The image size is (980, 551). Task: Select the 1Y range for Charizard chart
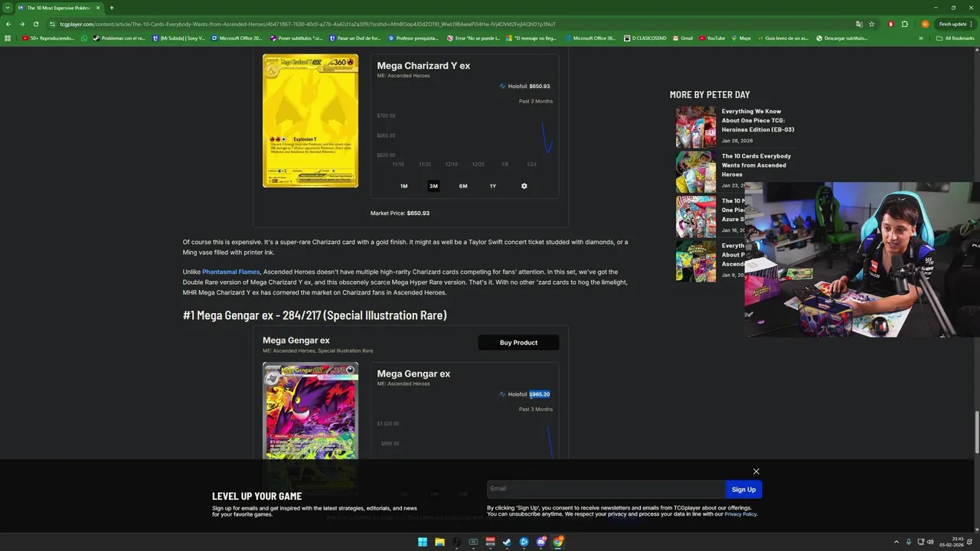(x=493, y=186)
